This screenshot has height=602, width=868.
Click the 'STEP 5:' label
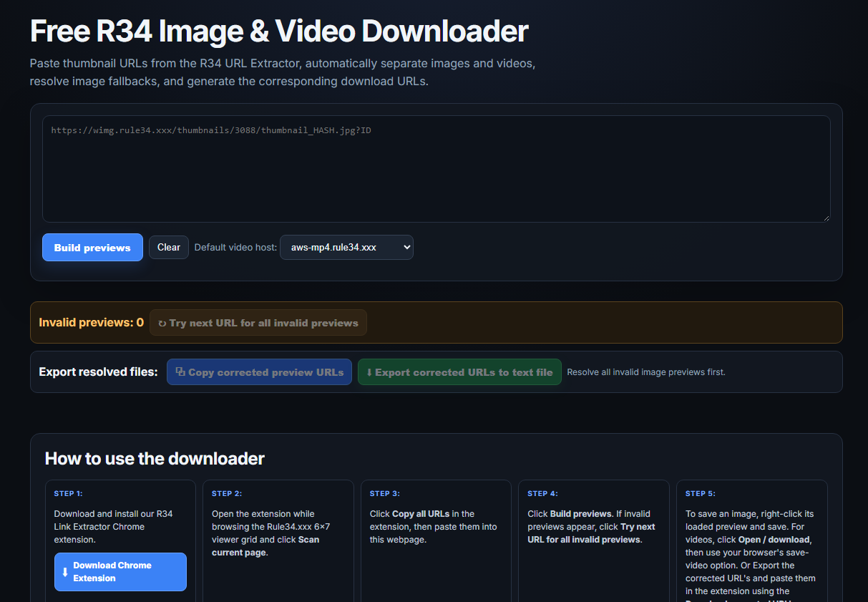tap(701, 493)
